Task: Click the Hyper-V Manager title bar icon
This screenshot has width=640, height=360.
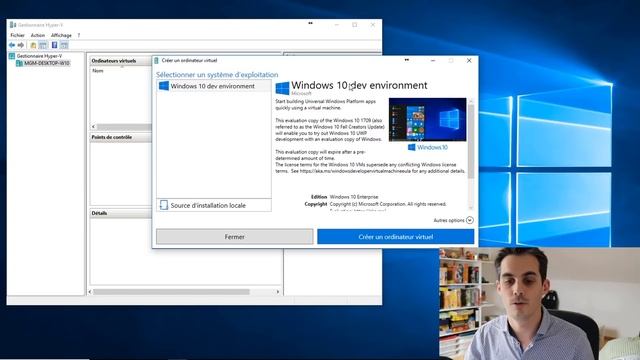Action: pos(13,25)
